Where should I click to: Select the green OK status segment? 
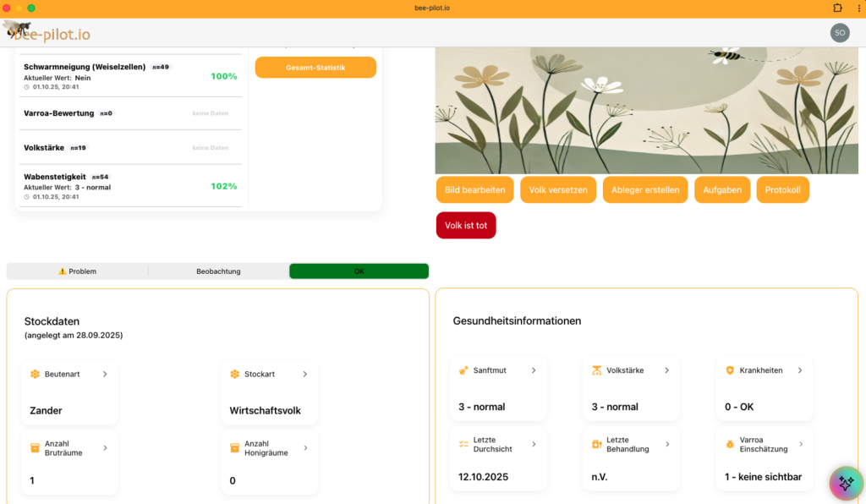tap(359, 271)
